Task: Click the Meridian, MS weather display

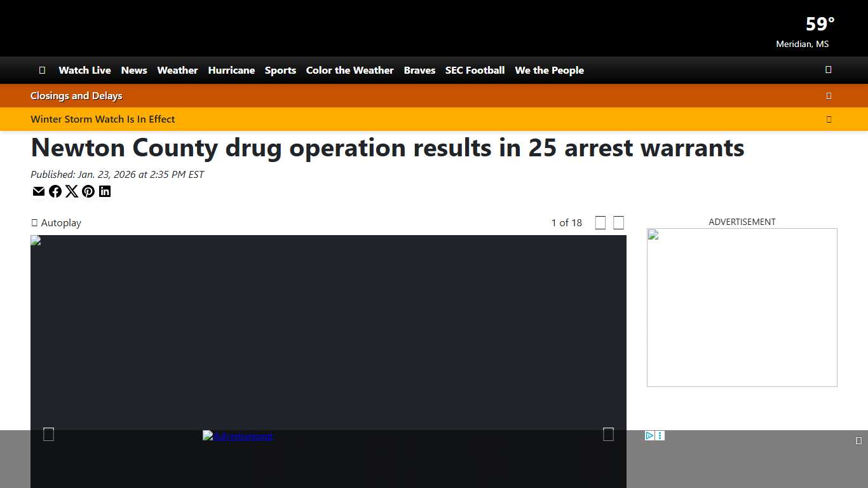Action: click(x=802, y=30)
